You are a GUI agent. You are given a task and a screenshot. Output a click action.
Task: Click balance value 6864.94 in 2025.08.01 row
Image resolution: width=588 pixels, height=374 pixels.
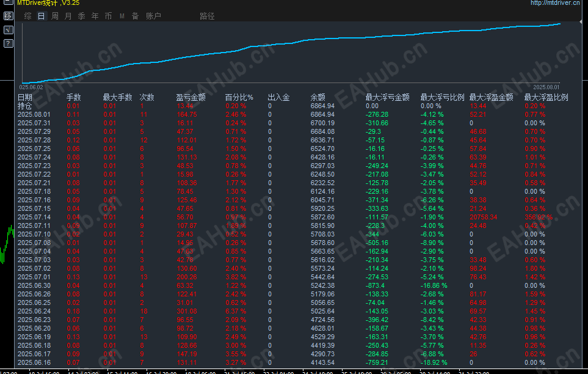point(322,114)
